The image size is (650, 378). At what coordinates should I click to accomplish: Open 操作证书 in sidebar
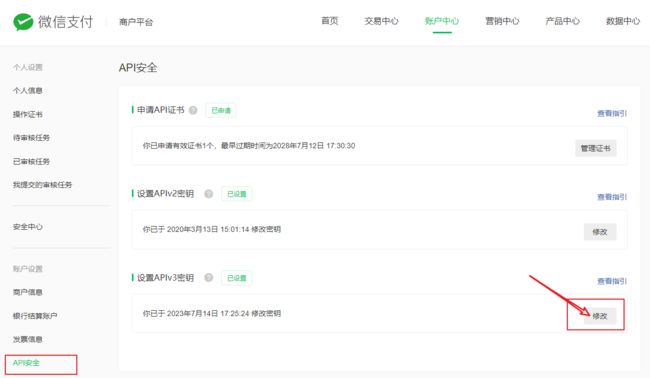[28, 114]
